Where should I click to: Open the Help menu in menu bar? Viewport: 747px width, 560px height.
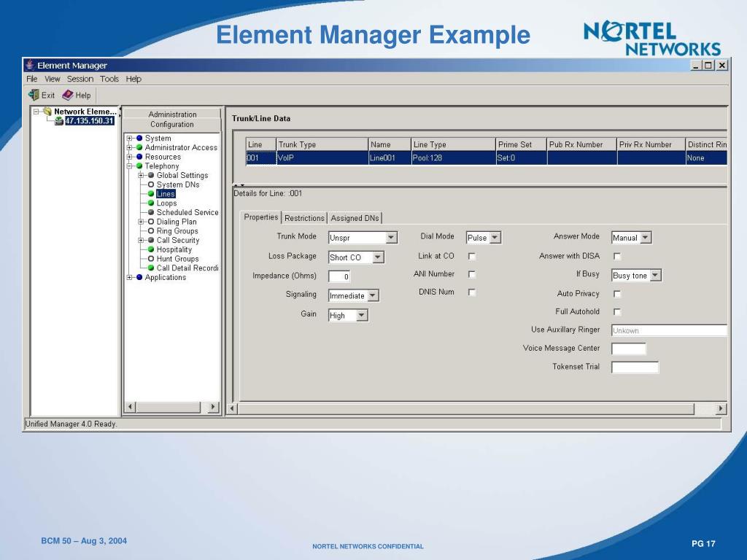point(133,79)
